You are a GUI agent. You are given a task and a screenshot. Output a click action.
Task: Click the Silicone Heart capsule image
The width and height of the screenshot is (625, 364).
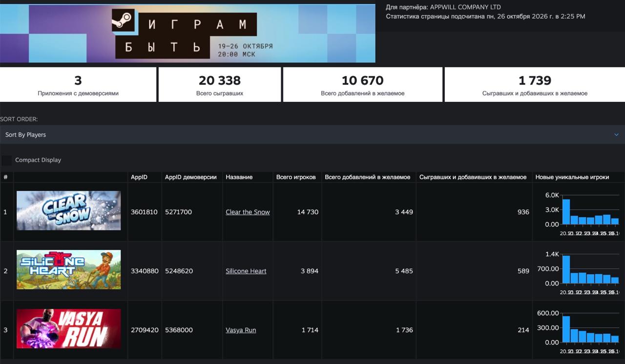tap(69, 270)
